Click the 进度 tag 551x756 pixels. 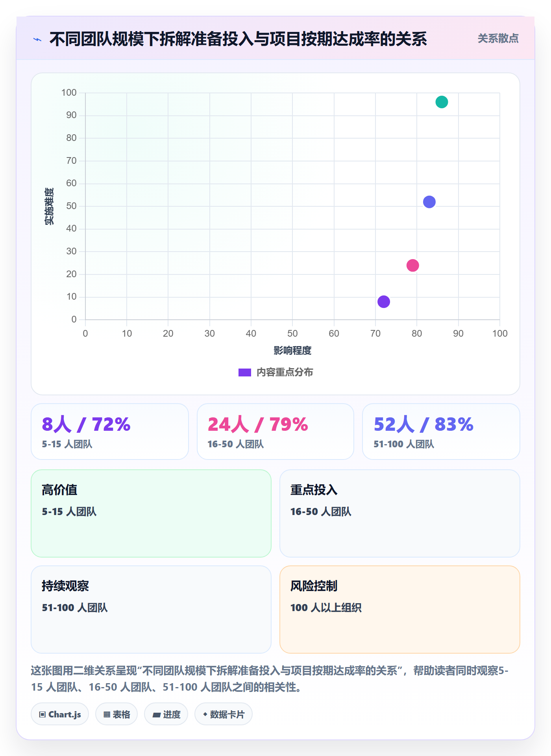pos(166,714)
